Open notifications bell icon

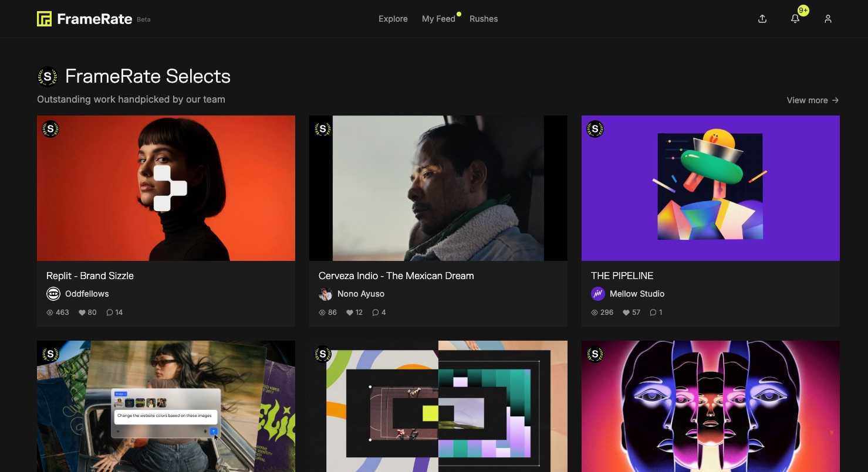click(795, 19)
